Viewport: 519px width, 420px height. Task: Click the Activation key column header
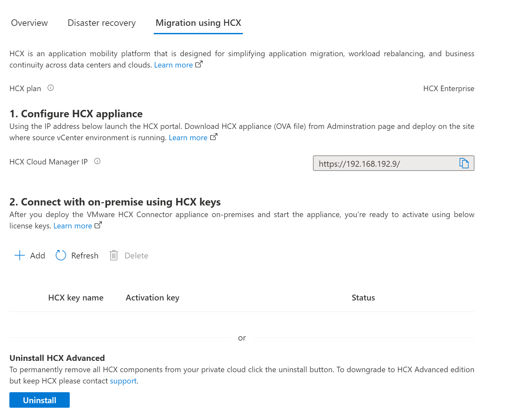coord(152,298)
